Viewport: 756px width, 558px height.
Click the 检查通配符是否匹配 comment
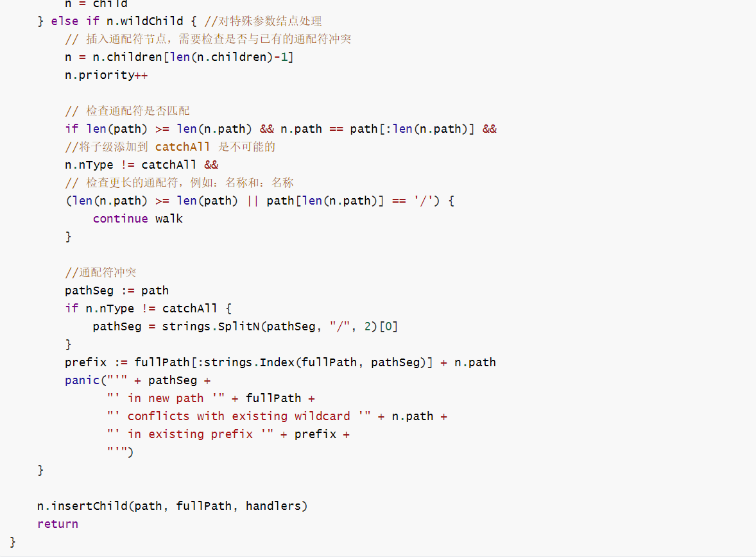[x=127, y=111]
